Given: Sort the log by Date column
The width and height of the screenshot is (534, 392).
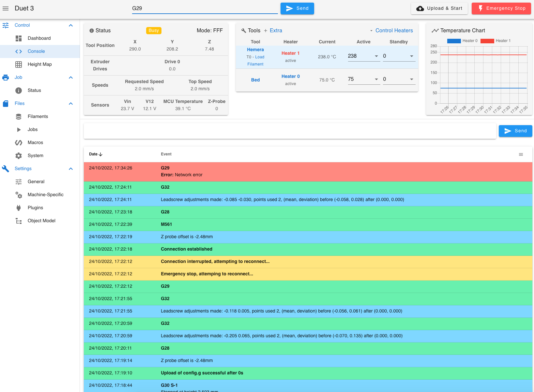Looking at the screenshot, I should [x=96, y=154].
